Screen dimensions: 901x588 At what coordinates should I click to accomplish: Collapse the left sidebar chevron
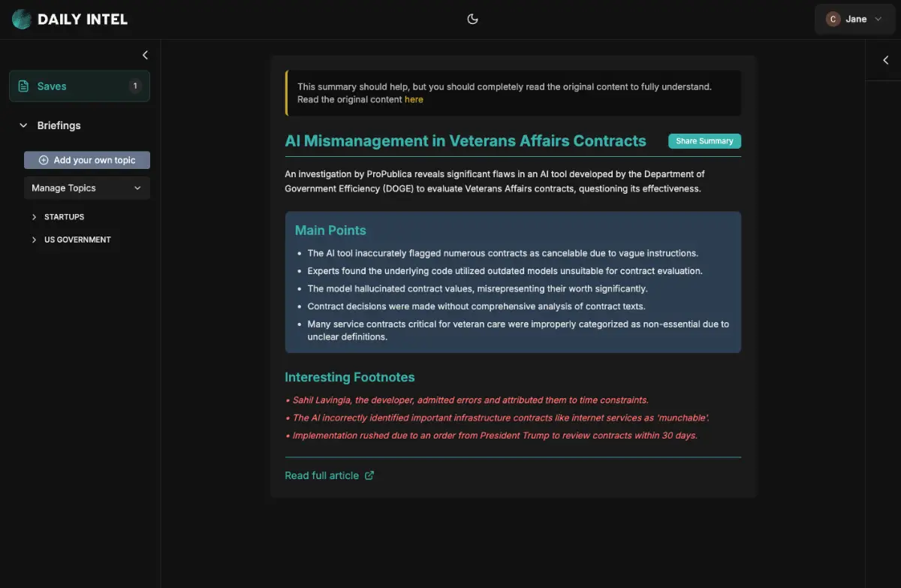pyautogui.click(x=145, y=55)
